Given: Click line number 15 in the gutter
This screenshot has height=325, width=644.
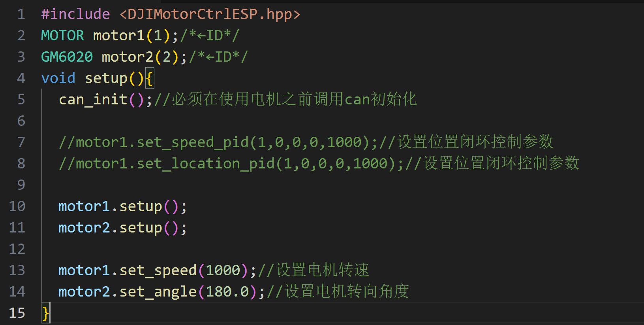Looking at the screenshot, I should click(x=17, y=313).
